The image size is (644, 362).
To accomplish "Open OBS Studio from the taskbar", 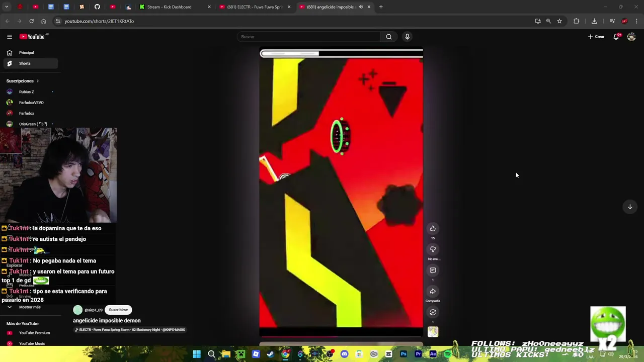I will pyautogui.click(x=330, y=354).
